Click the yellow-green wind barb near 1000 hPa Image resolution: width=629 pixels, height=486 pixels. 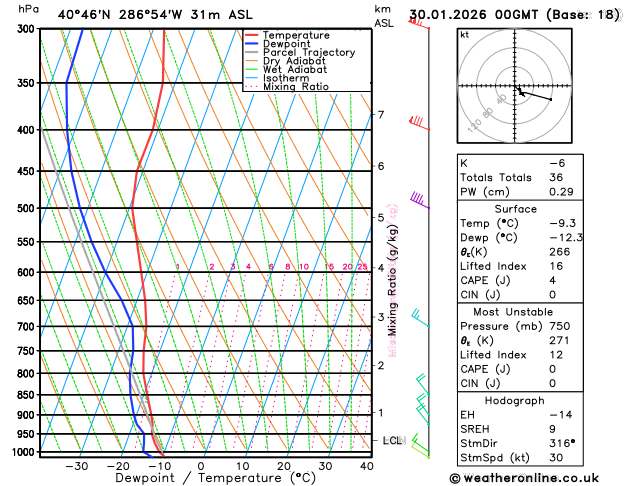420,449
